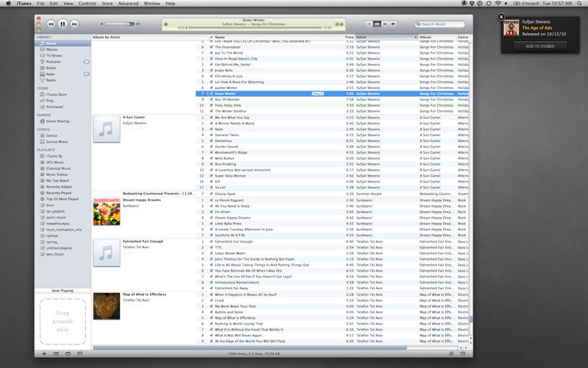
Task: Open the File menu
Action: (40, 4)
